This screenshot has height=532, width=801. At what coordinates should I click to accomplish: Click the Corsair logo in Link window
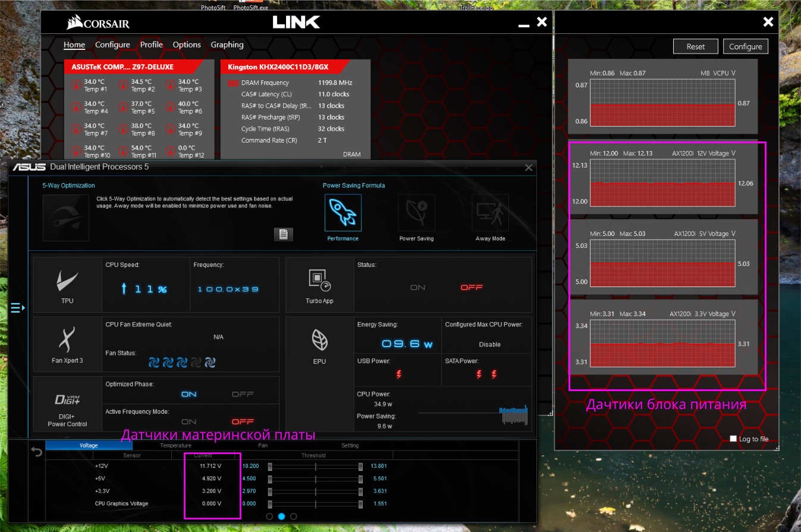pos(98,23)
